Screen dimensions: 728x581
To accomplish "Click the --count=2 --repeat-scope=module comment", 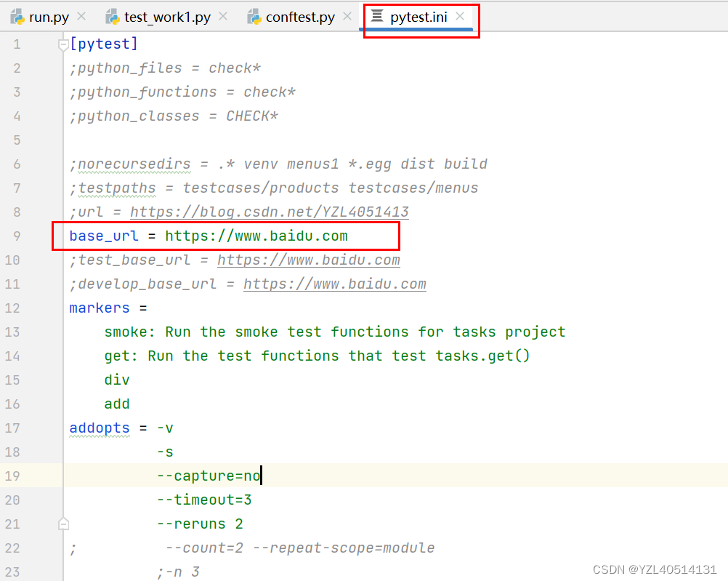I will 300,548.
